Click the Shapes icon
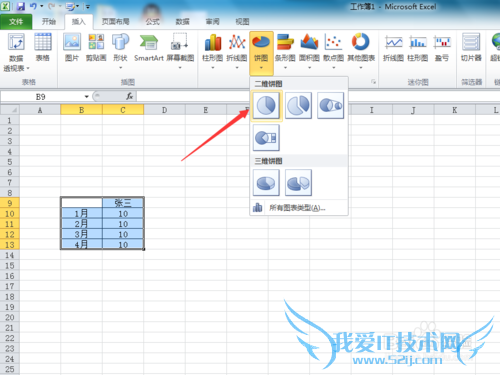The height and width of the screenshot is (375, 500). click(x=120, y=43)
